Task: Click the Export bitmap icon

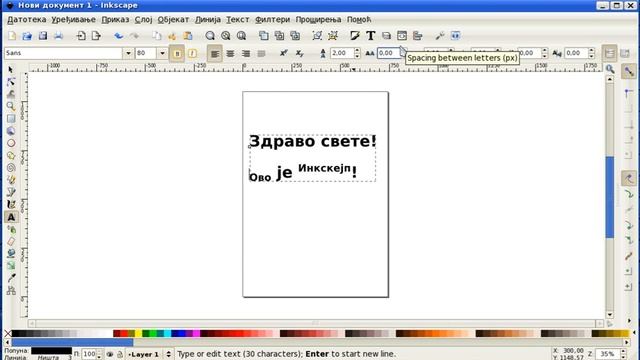Action: 96,36
